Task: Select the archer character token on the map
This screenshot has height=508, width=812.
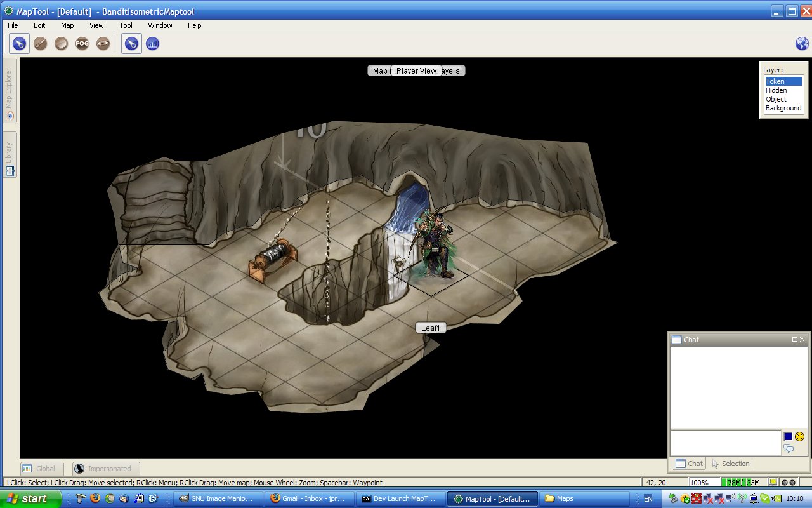Action: [435, 244]
